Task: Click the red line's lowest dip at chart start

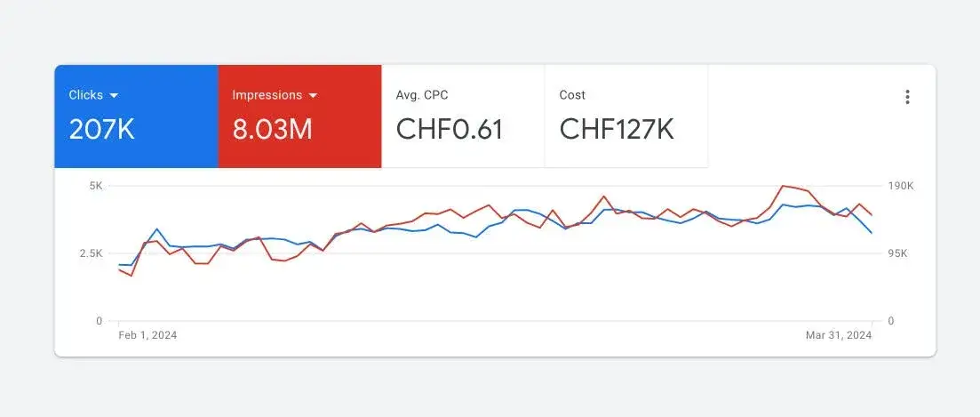Action: tap(131, 276)
